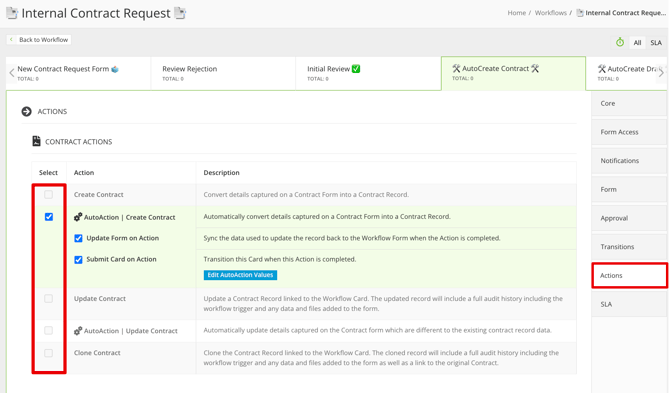Click the Internal Contract Request page title
The image size is (670, 393).
(96, 13)
